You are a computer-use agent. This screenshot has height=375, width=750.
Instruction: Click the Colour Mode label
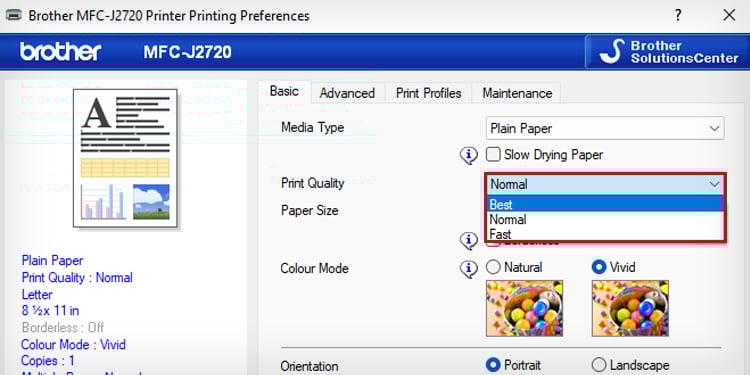pyautogui.click(x=314, y=268)
